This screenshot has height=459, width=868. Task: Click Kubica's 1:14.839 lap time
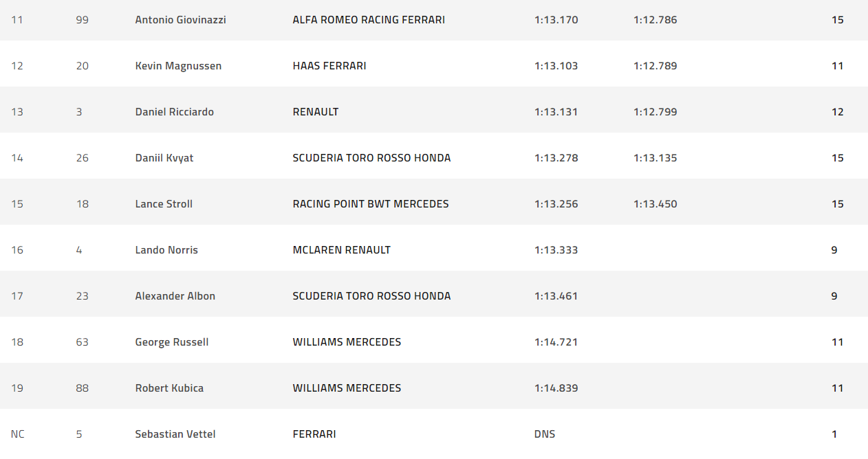click(x=556, y=388)
